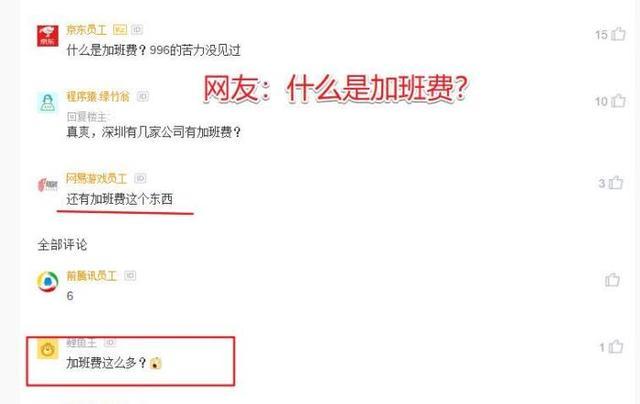Like the 京东员工 comment with 15 likes

618,34
